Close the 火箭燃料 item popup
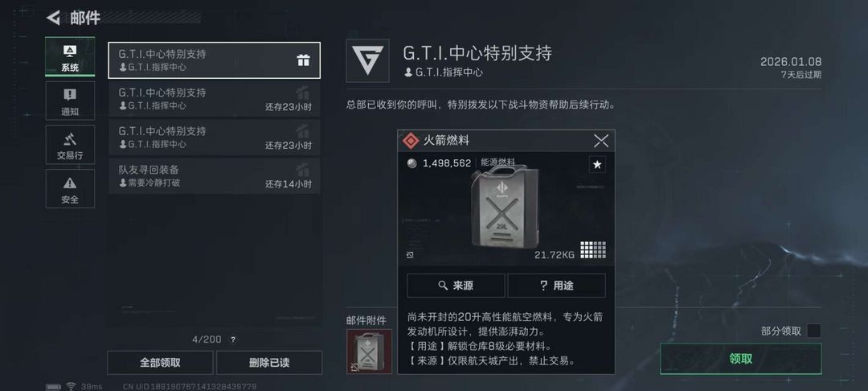Screen dimensions: 868x391 (x=601, y=141)
